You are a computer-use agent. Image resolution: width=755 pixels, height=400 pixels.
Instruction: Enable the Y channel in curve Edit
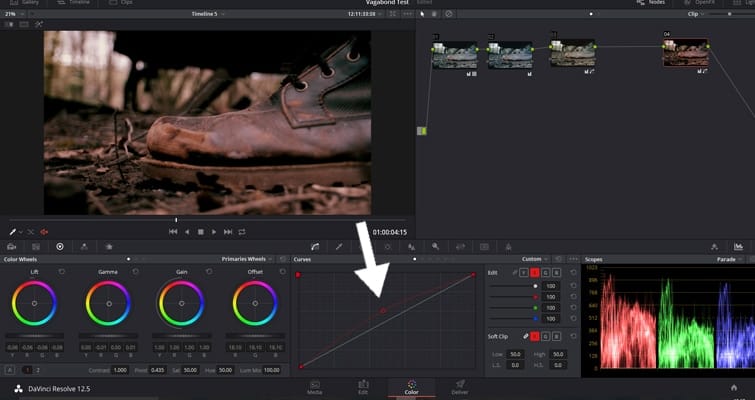pyautogui.click(x=523, y=272)
